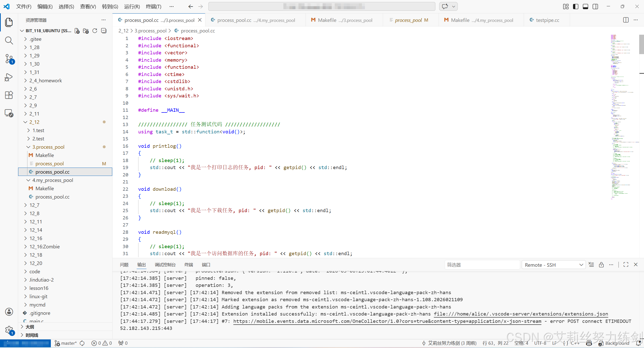Screen dimensions: 644x348
Task: Open the 终端(T) menu
Action: (153, 7)
